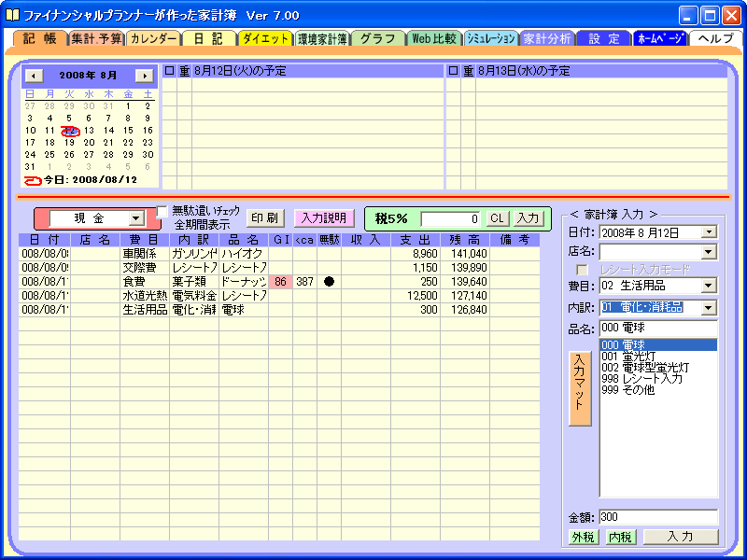The image size is (747, 560).
Task: Click the 8月13日 schedule header checkbox
Action: (454, 71)
